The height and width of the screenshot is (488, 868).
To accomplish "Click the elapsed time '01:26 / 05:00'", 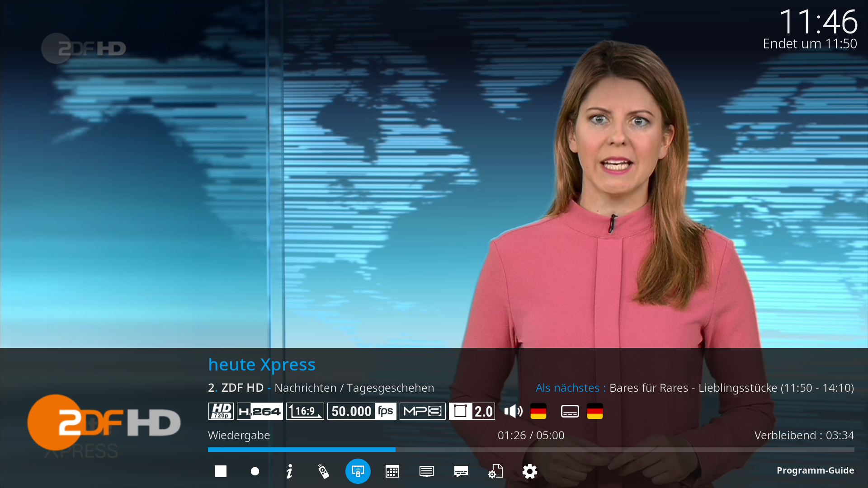I will click(531, 435).
